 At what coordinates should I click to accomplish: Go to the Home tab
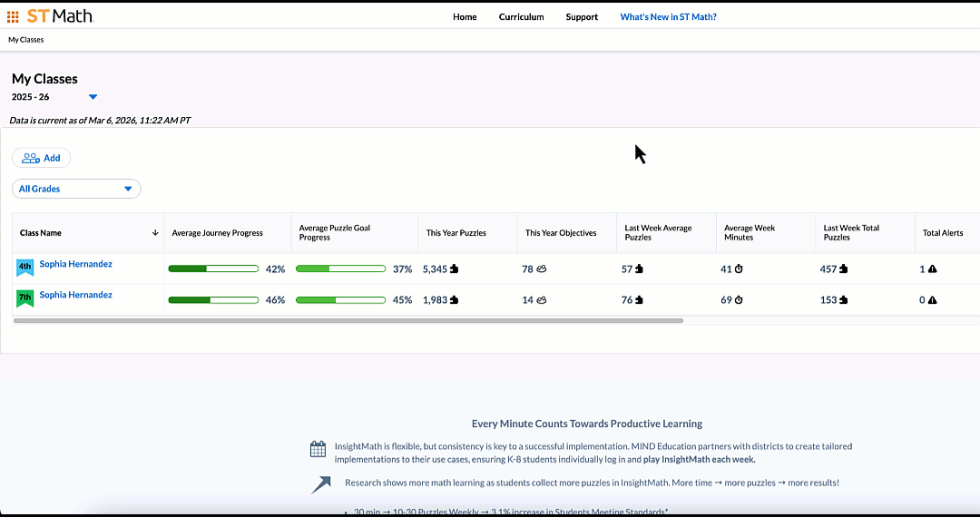[465, 17]
